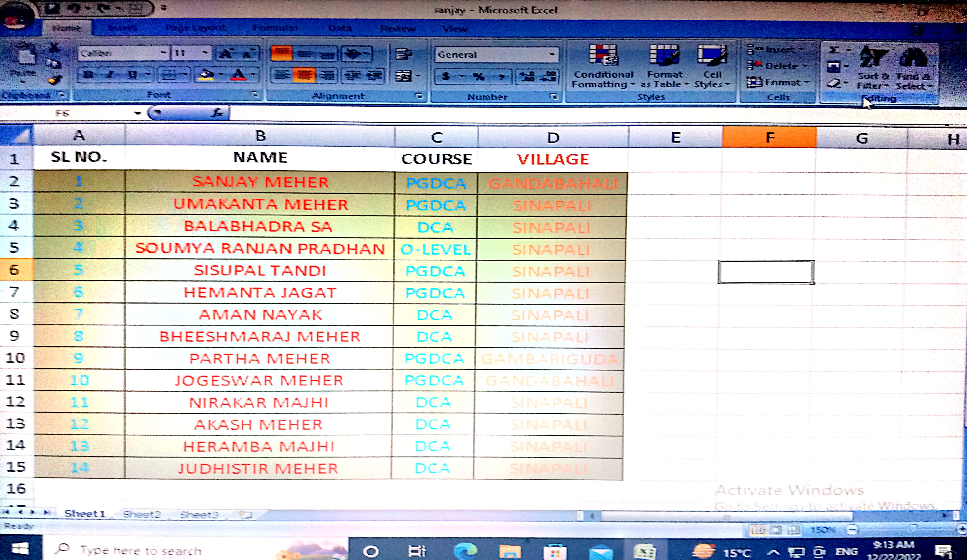Switch to the Page Layout ribbon tab

[x=196, y=28]
